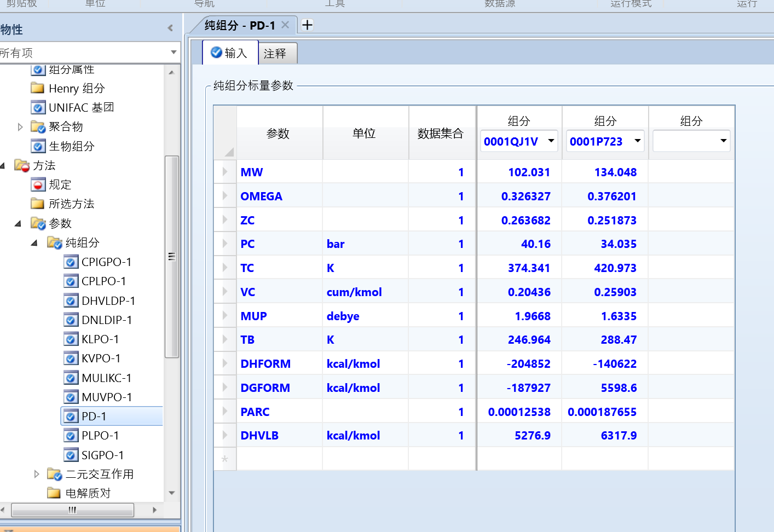
Task: Click the PD-1 form icon
Action: pos(71,417)
